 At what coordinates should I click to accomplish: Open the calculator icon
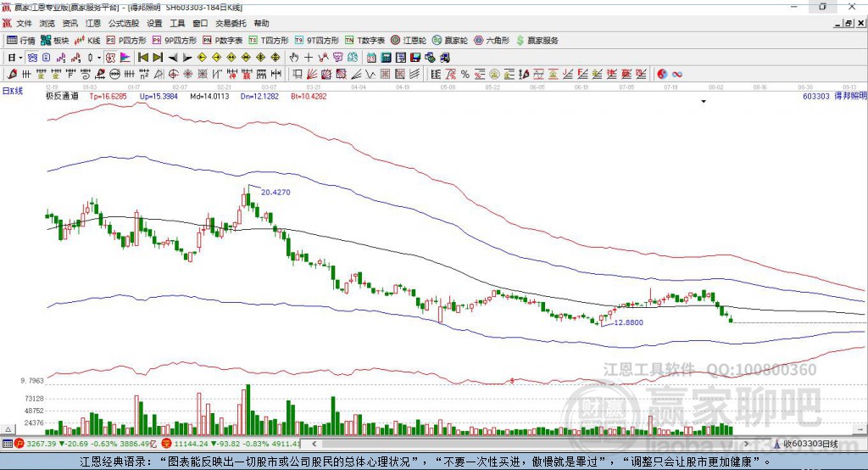(387, 58)
